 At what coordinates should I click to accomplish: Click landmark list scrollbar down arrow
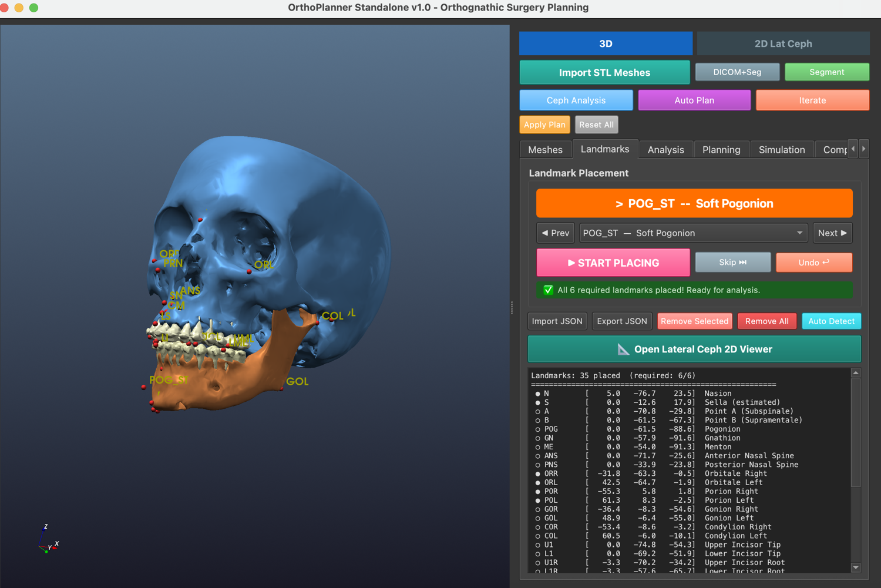tap(856, 567)
